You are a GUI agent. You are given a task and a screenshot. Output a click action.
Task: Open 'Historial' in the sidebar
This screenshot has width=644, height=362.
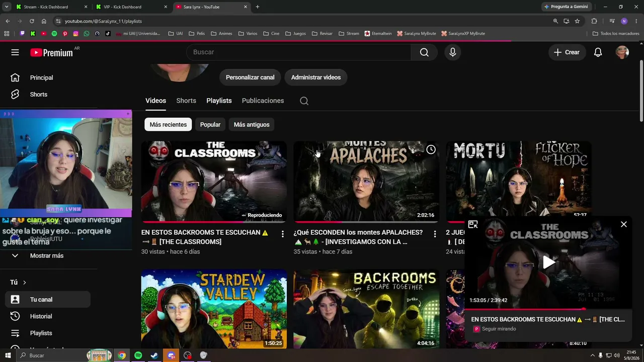(x=48, y=316)
